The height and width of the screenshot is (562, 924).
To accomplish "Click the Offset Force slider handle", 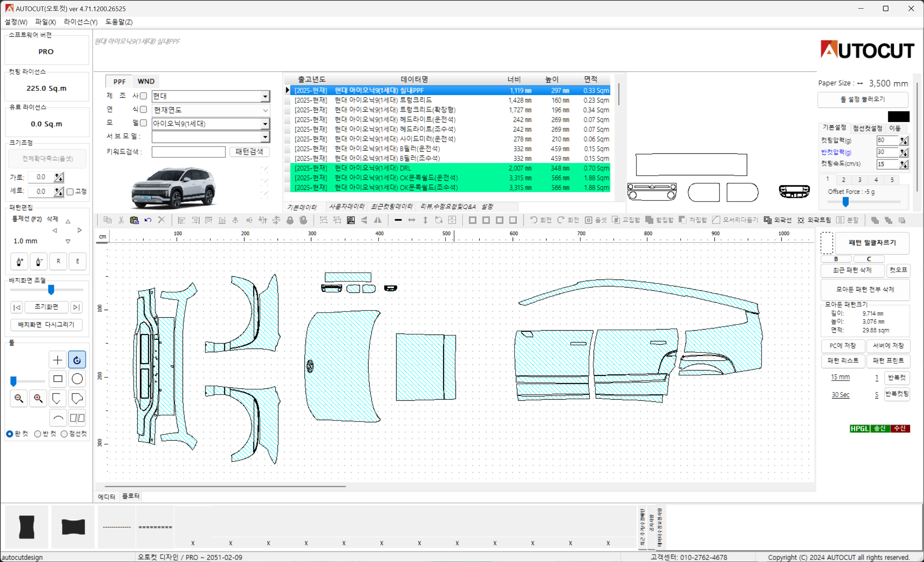I will click(845, 202).
